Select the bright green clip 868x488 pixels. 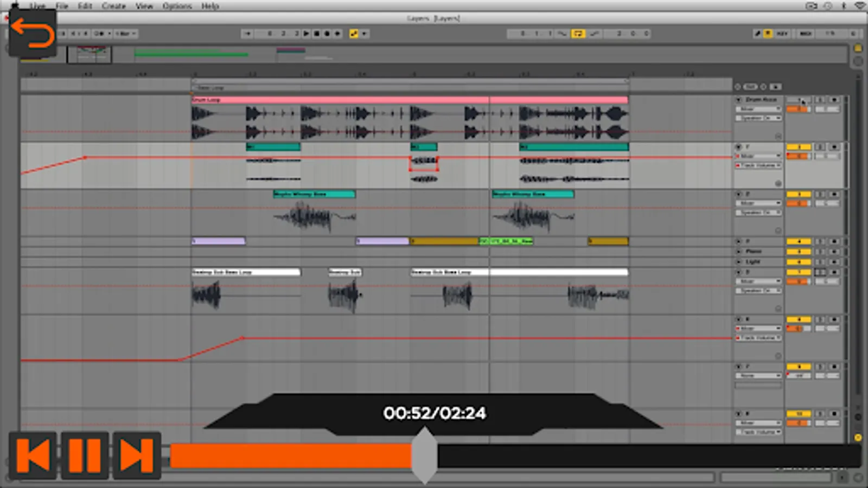pos(506,241)
